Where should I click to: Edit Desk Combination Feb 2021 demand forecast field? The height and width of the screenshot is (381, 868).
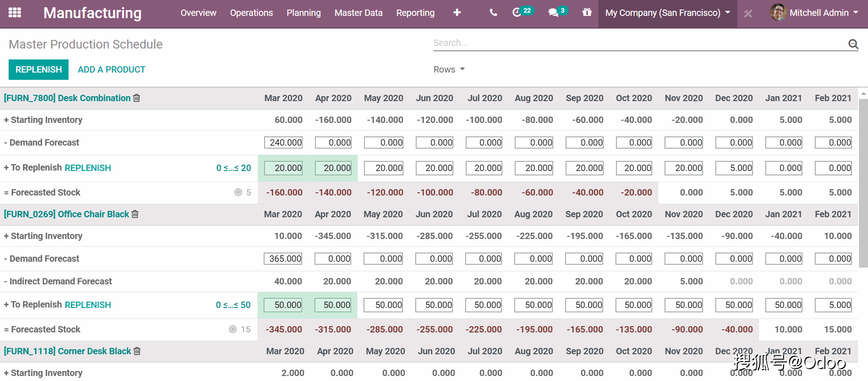pos(833,142)
